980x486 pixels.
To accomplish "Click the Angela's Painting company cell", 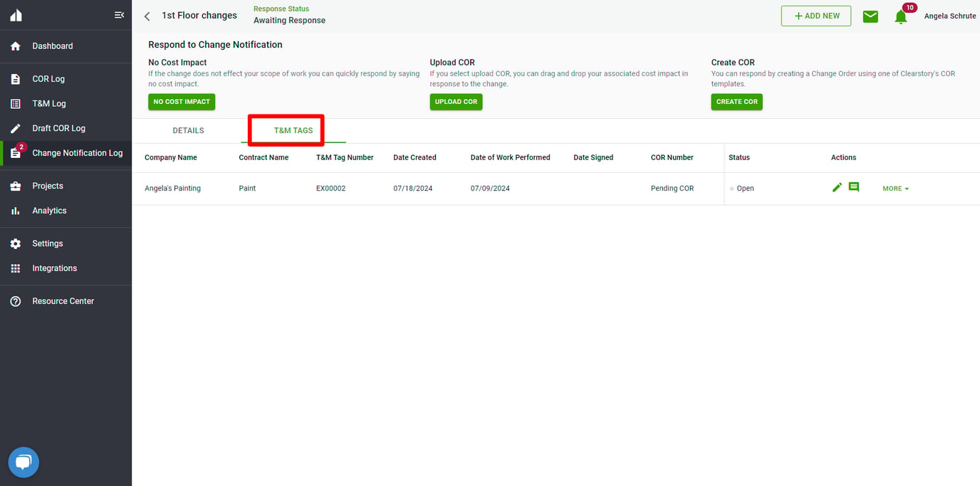I will 172,189.
